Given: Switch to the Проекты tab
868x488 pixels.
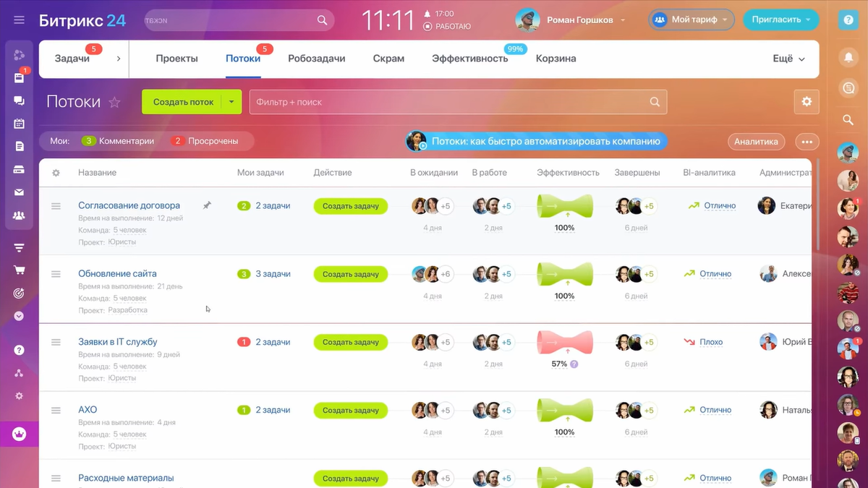Looking at the screenshot, I should coord(176,59).
